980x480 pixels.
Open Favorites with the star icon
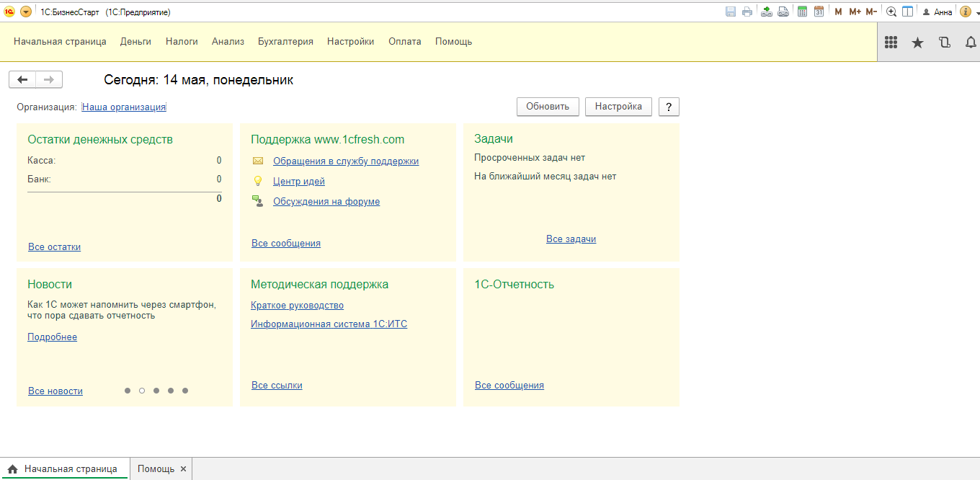(917, 43)
